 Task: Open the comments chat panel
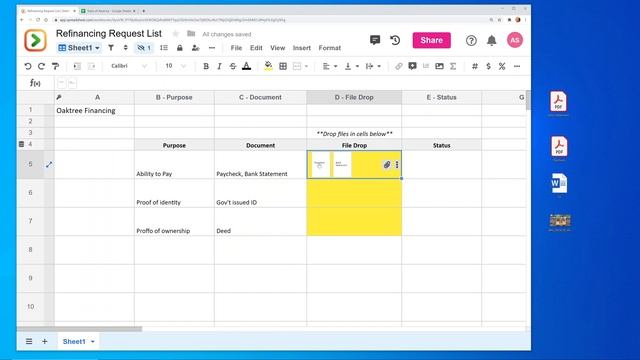pos(375,40)
